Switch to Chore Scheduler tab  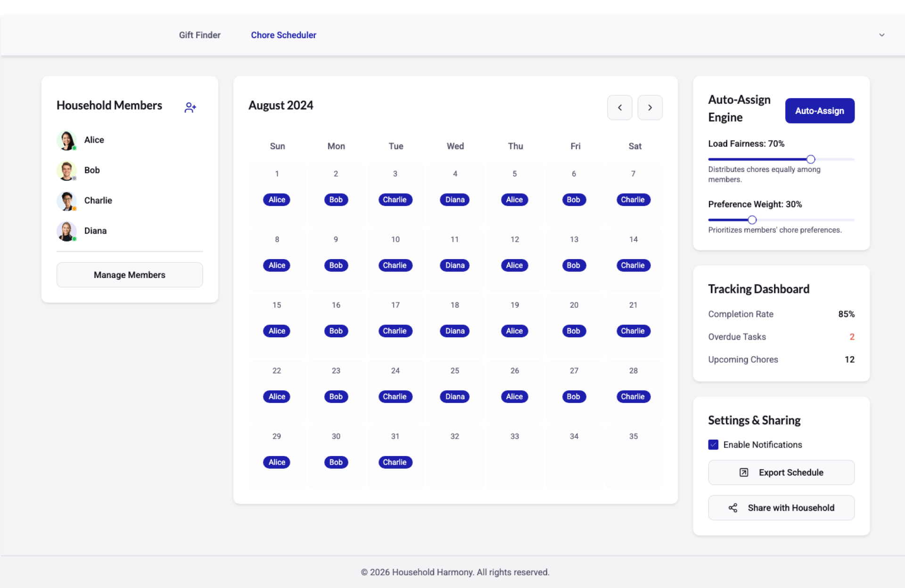283,35
